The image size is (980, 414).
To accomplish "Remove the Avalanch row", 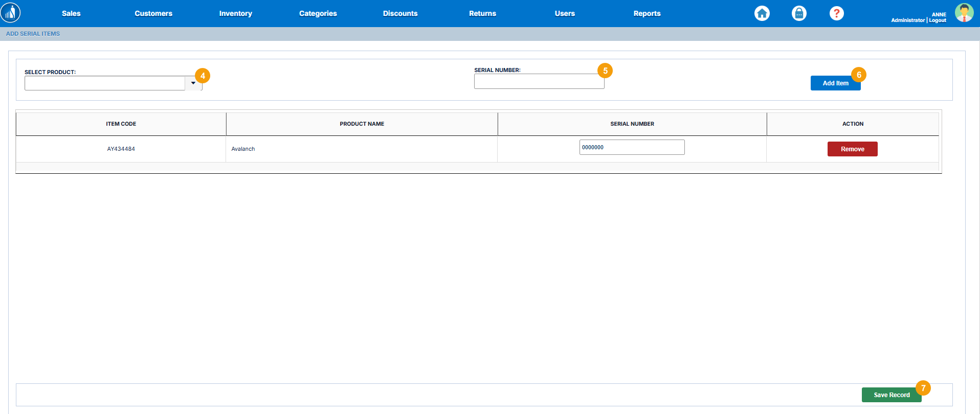I will tap(852, 149).
